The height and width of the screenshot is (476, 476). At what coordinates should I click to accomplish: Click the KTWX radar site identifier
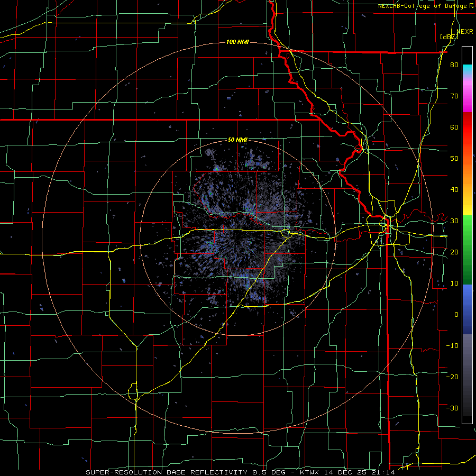pos(310,472)
